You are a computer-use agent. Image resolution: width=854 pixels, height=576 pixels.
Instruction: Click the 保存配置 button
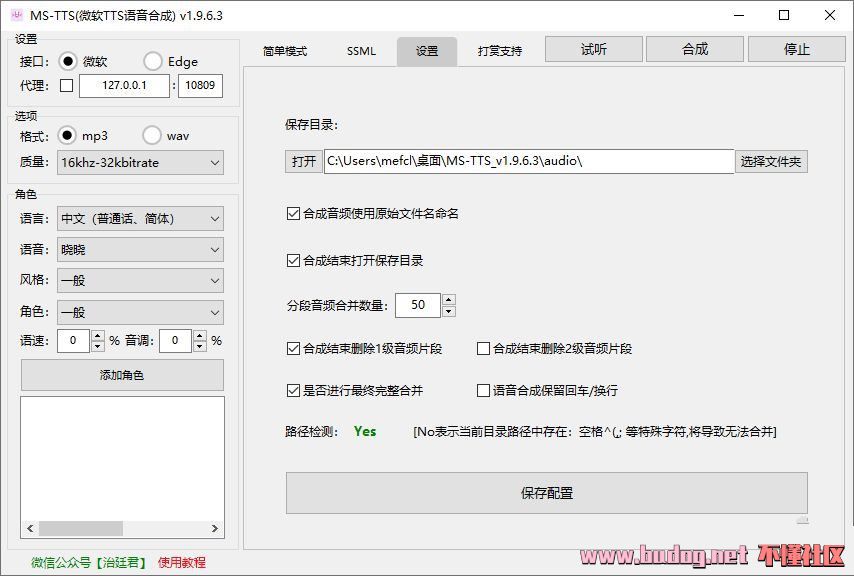click(547, 493)
